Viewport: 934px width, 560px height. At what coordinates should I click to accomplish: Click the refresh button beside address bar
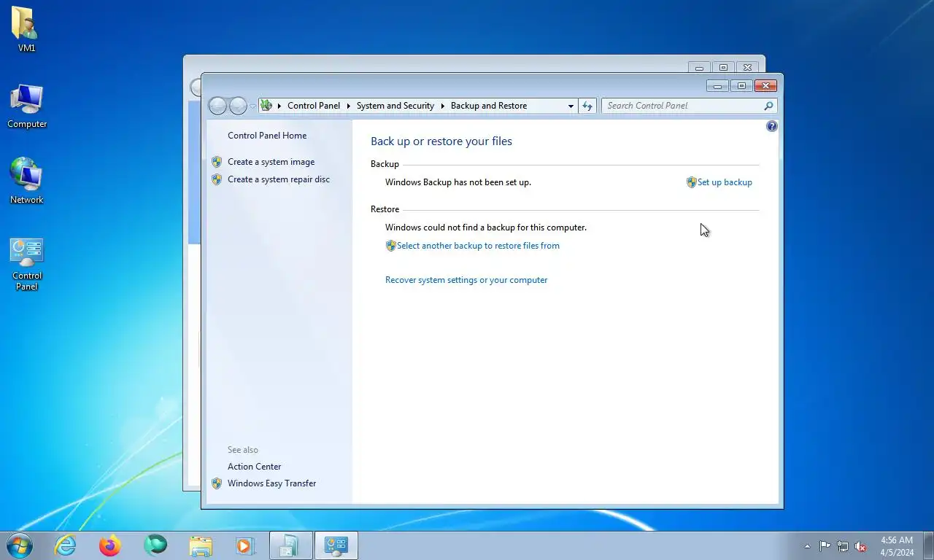point(587,106)
